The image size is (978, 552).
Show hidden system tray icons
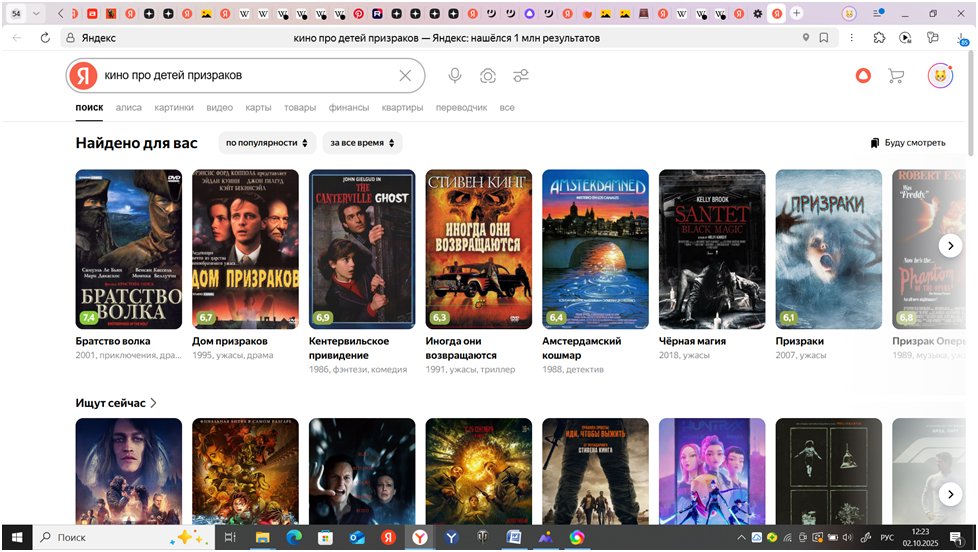point(741,537)
